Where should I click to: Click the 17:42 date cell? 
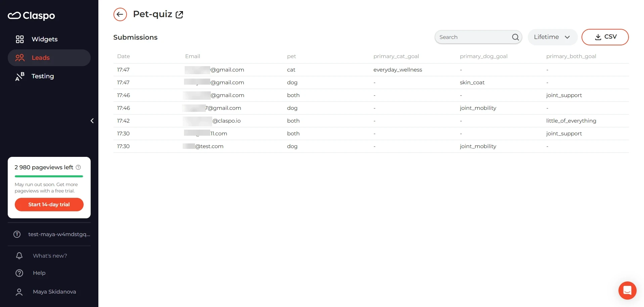click(x=123, y=121)
